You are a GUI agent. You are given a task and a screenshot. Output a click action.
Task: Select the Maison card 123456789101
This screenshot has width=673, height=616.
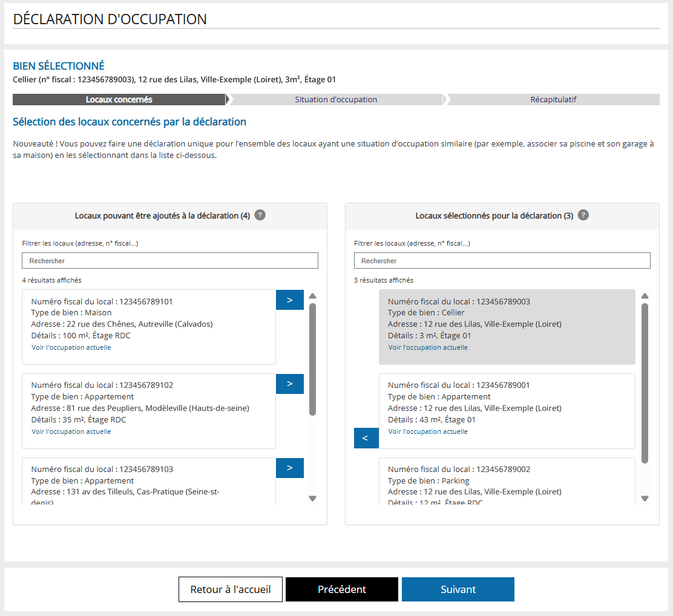tap(149, 327)
